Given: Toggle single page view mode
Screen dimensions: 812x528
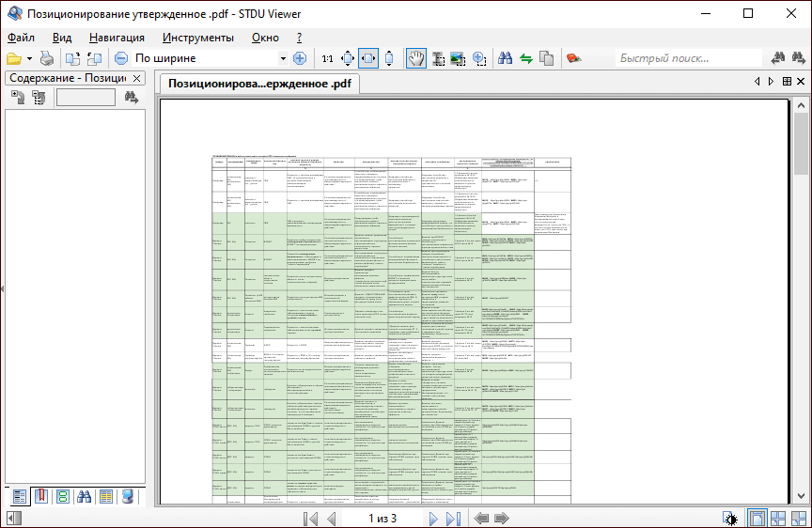Looking at the screenshot, I should (x=757, y=519).
